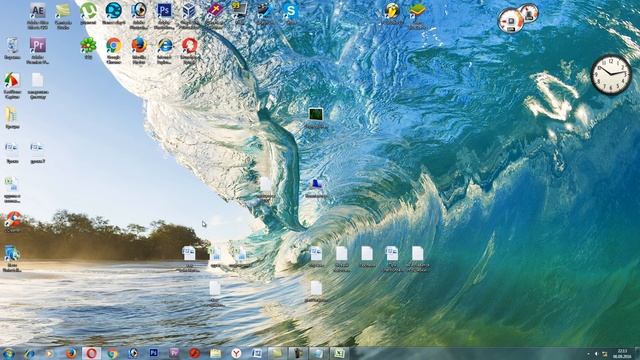
Task: Switch to Excel on the taskbar
Action: [x=339, y=353]
